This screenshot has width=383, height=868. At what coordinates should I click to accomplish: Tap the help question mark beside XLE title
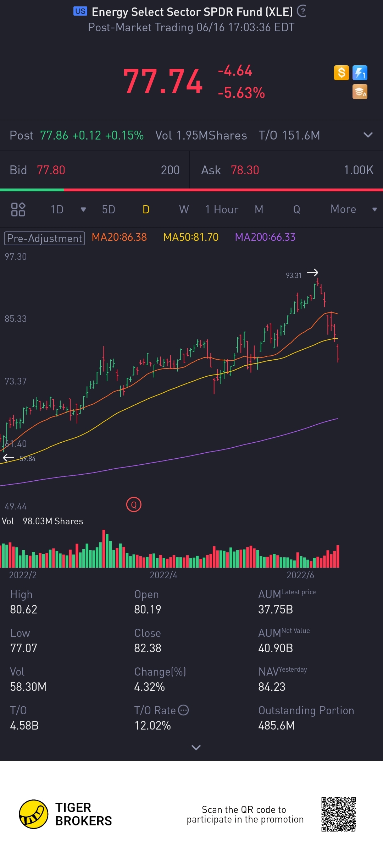pyautogui.click(x=301, y=11)
